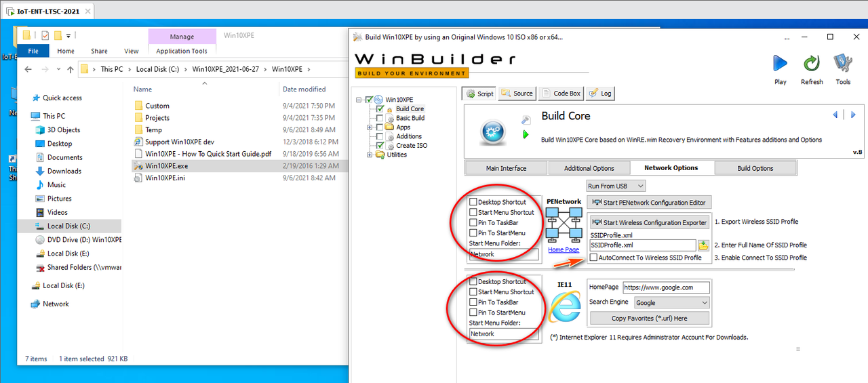868x383 pixels.
Task: Go to previous script with left blue arrow
Action: click(835, 115)
